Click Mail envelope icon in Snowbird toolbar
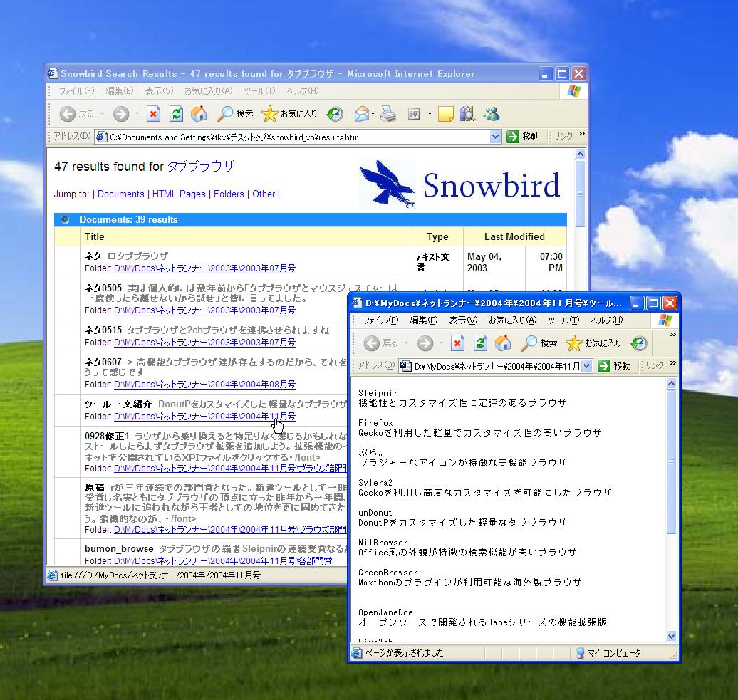This screenshot has width=738, height=700. [x=361, y=114]
